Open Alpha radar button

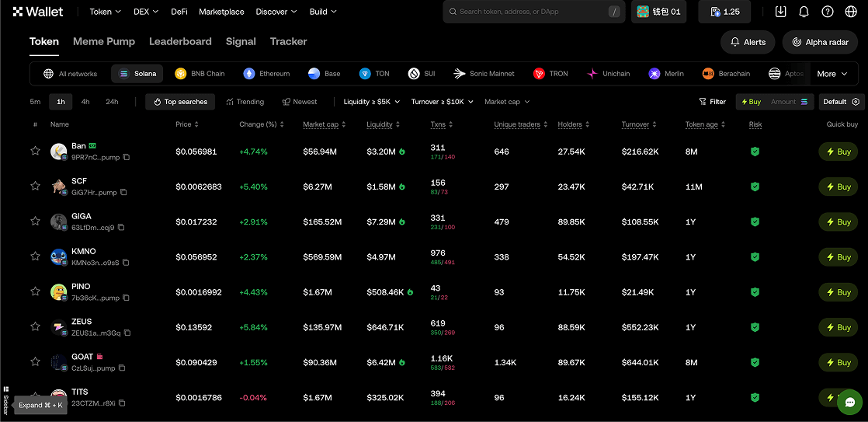821,42
